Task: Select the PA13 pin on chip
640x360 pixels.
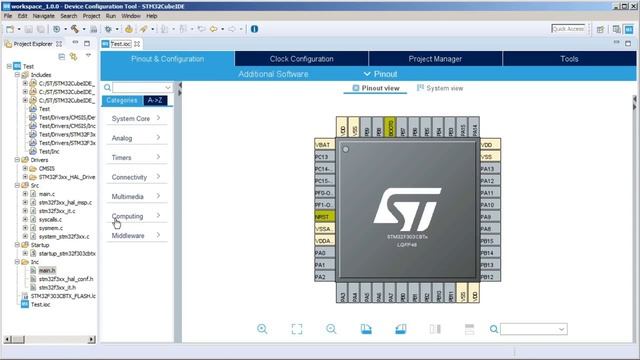Action: 490,169
